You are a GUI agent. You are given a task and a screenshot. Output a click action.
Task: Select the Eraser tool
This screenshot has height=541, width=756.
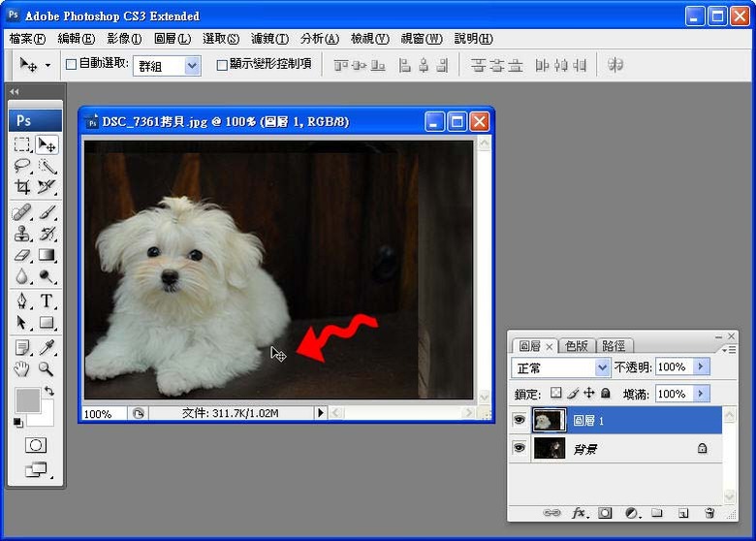22,256
